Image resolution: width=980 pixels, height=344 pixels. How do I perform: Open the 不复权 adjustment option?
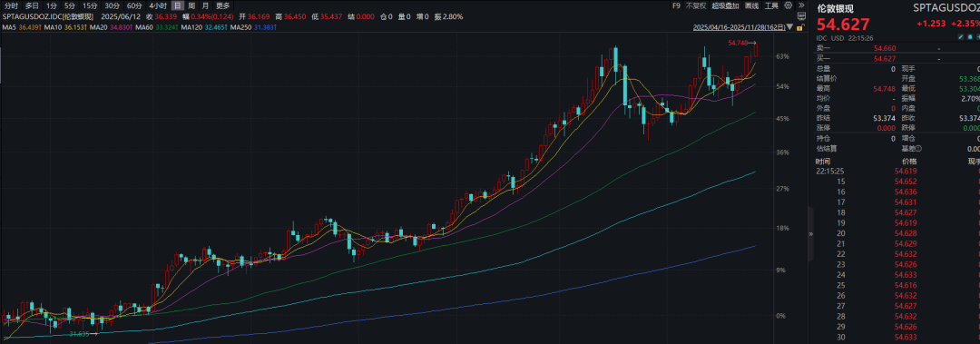click(x=696, y=5)
